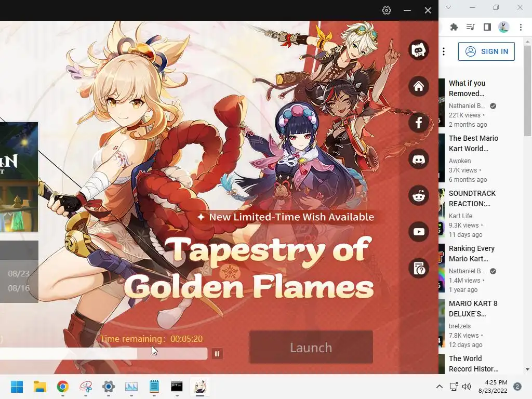Open File Explorer from taskbar
This screenshot has height=399, width=532.
[39, 387]
